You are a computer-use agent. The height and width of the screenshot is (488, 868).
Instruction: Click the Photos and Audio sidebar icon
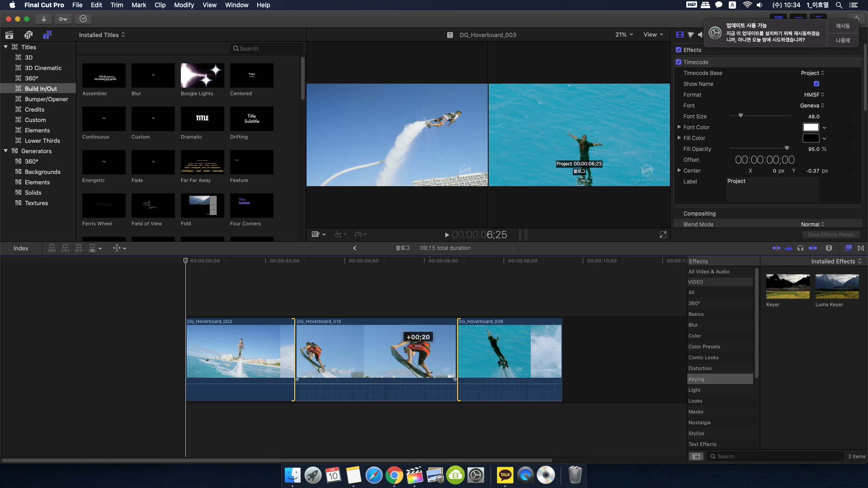click(x=28, y=35)
